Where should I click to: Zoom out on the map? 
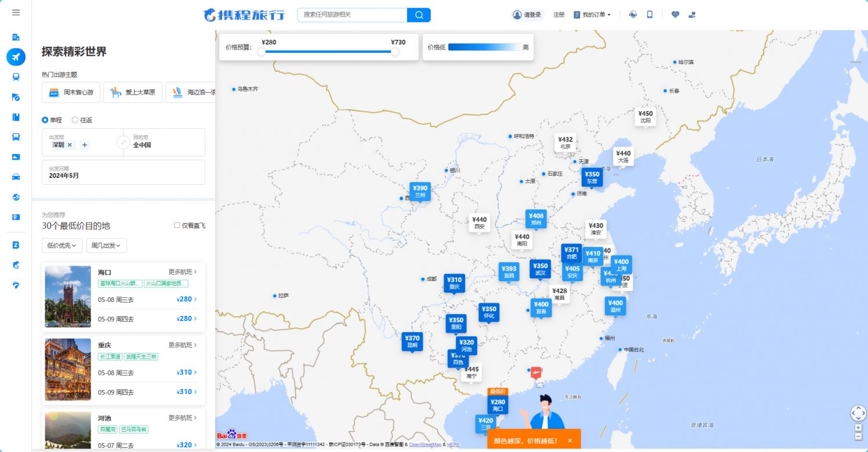coord(858,435)
